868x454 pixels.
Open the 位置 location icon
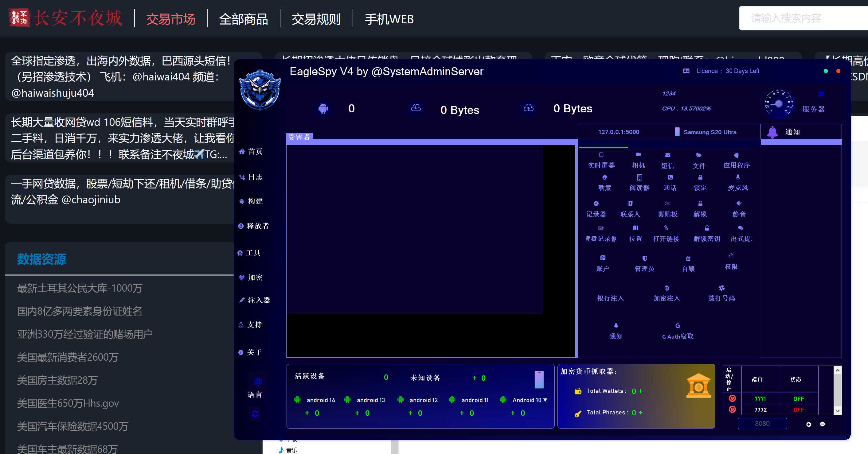click(635, 228)
